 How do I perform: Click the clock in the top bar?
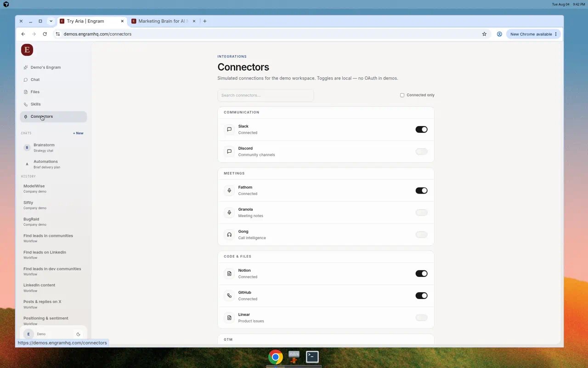coord(579,4)
